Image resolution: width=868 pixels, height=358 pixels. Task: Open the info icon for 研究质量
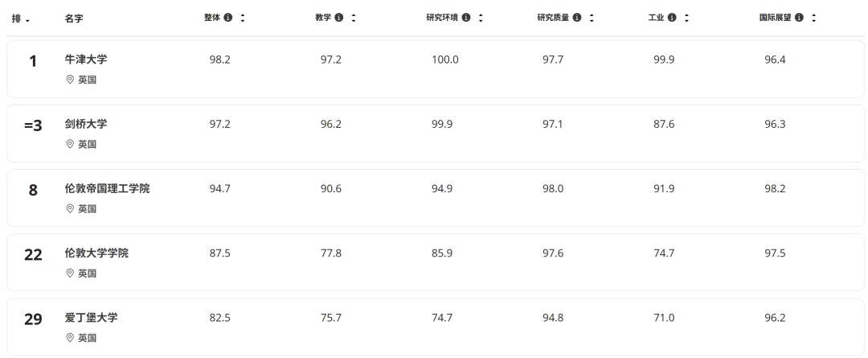pos(577,18)
